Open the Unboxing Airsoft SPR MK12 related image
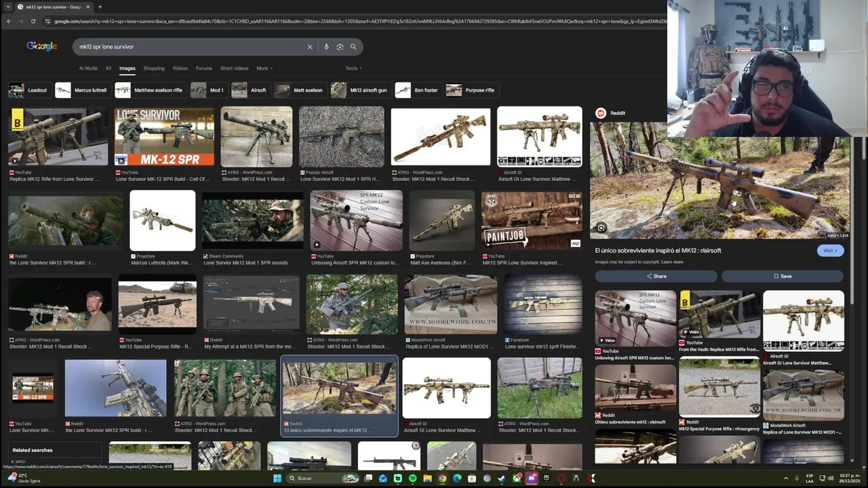868x488 pixels. 635,319
